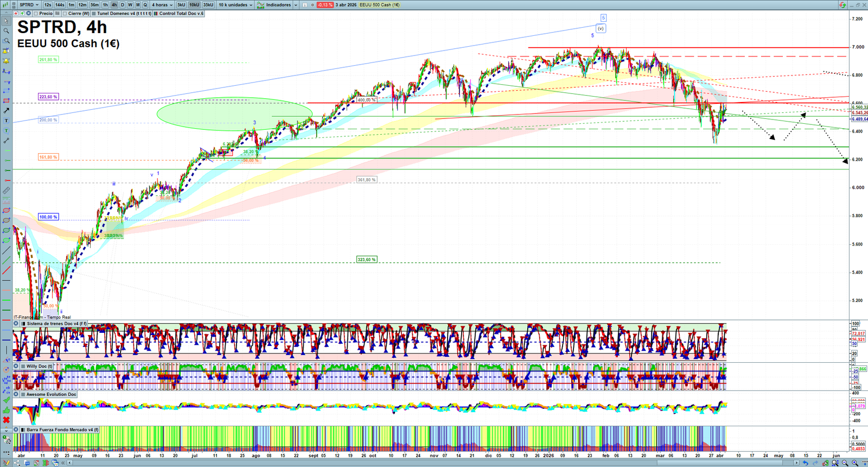Close the Sistema de trenes Doc panel
Viewport: 868px width, 467px height.
pos(16,324)
